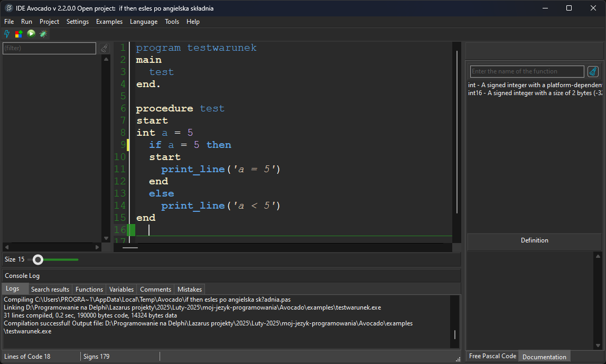The height and width of the screenshot is (364, 606).
Task: Switch to the Variables tab
Action: [121, 289]
